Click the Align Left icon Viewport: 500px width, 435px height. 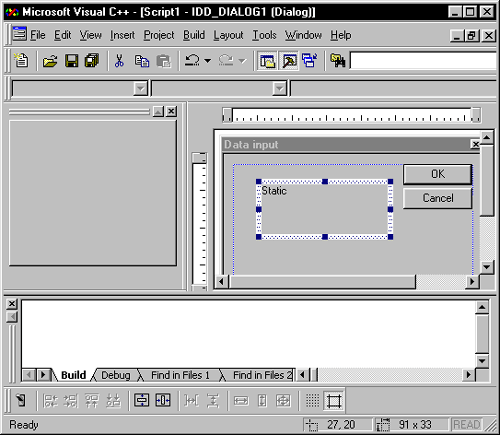pos(50,401)
